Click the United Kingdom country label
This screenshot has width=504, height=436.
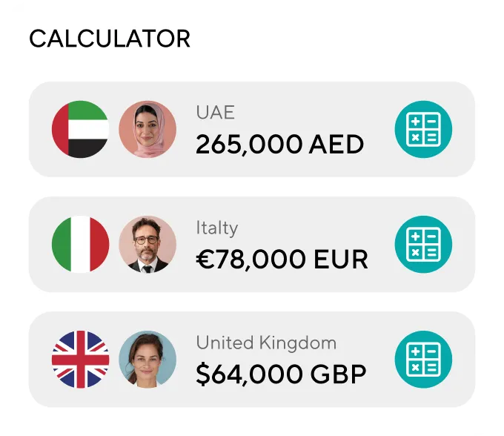(x=266, y=343)
